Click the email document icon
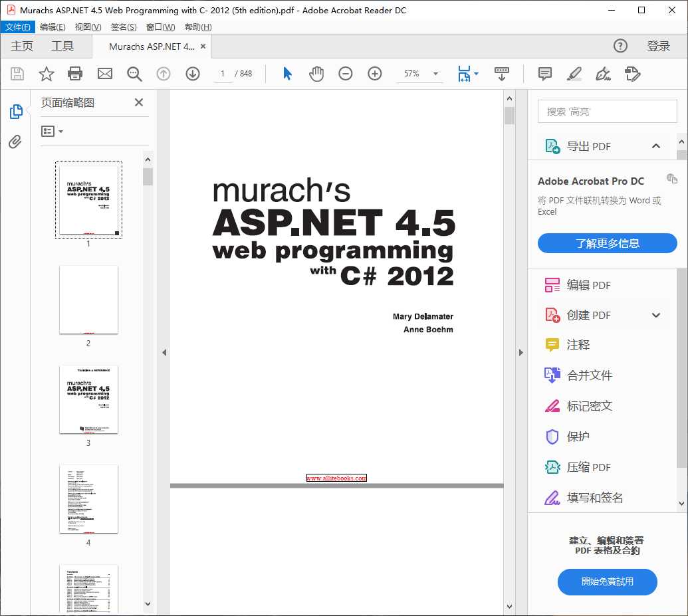 [x=104, y=74]
